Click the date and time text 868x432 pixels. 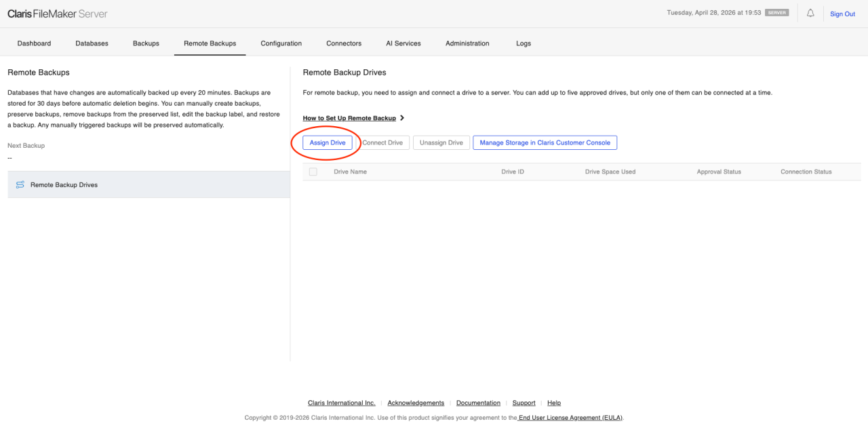tap(713, 13)
